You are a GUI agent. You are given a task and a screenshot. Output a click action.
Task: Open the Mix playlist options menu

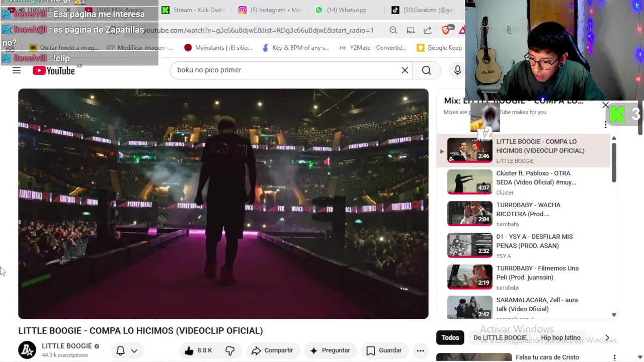(606, 124)
